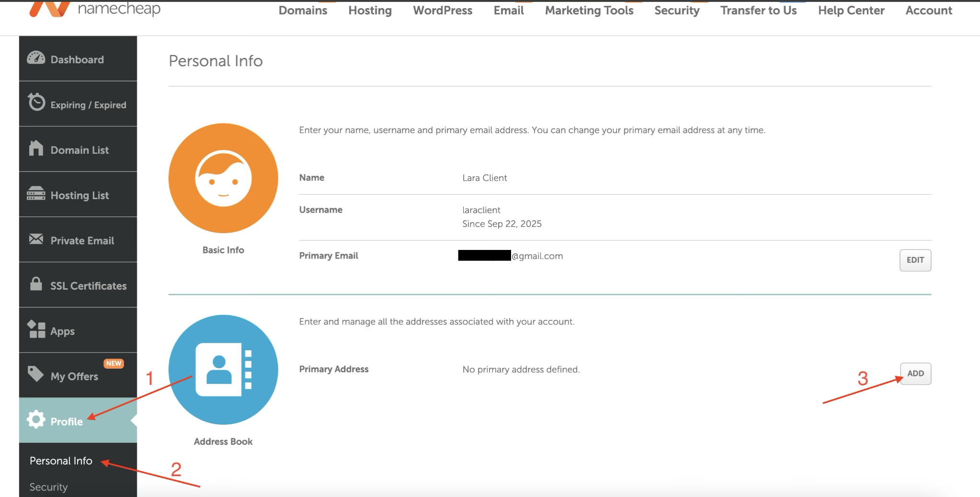Select Personal Info under Profile
Viewport: 980px width, 497px height.
61,461
